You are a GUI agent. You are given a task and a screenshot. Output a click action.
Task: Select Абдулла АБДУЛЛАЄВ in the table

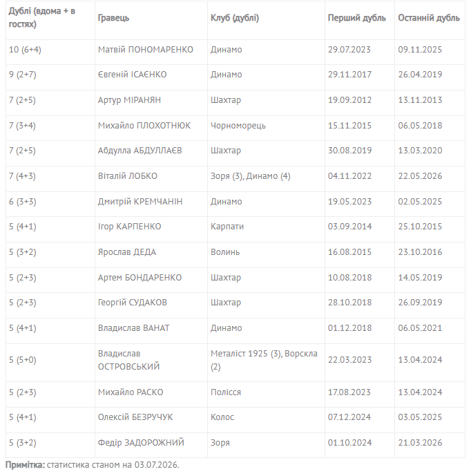tap(140, 151)
